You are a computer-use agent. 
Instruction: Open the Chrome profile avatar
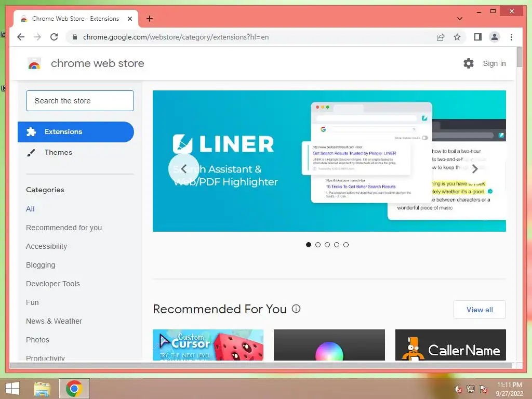(x=495, y=37)
